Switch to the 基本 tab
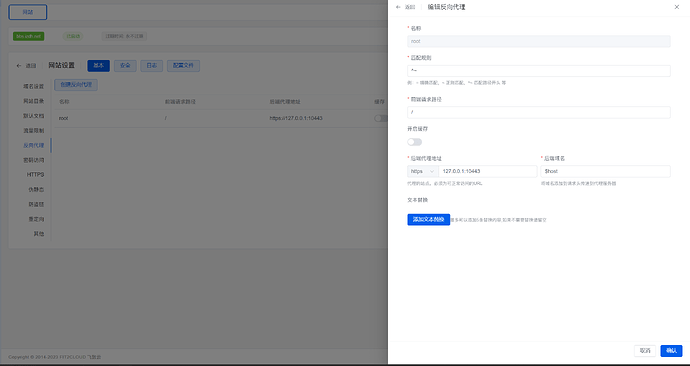Viewport: 690px width, 366px height. 99,66
